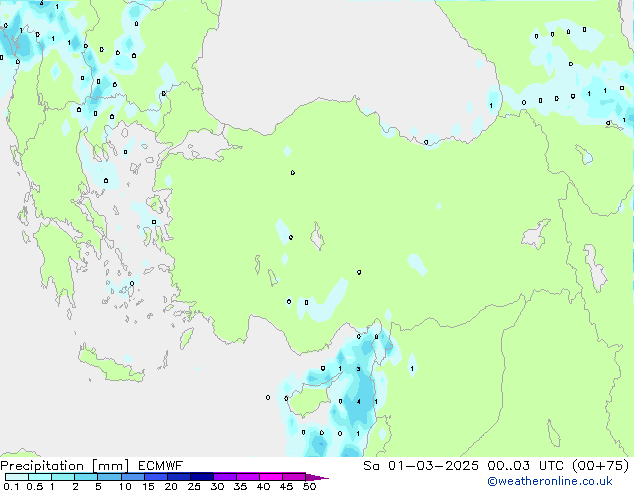Click the '35' legend label
This screenshot has height=490, width=634.
tap(240, 486)
